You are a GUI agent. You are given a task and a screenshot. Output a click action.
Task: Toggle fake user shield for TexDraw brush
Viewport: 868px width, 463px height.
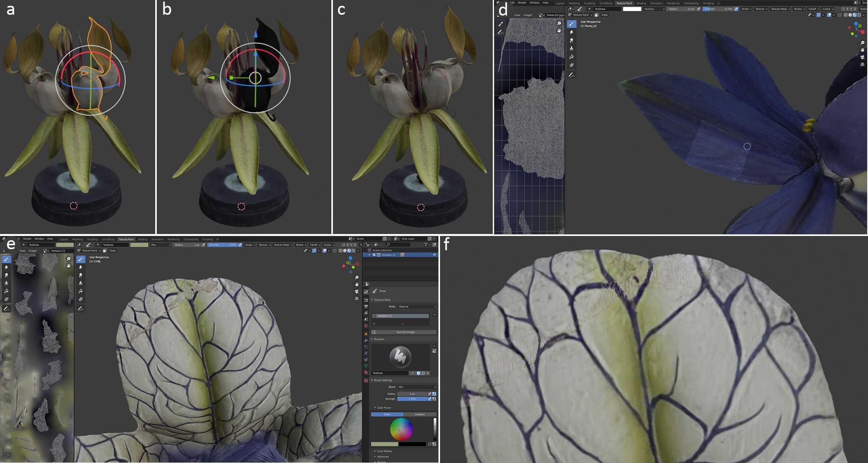(419, 373)
